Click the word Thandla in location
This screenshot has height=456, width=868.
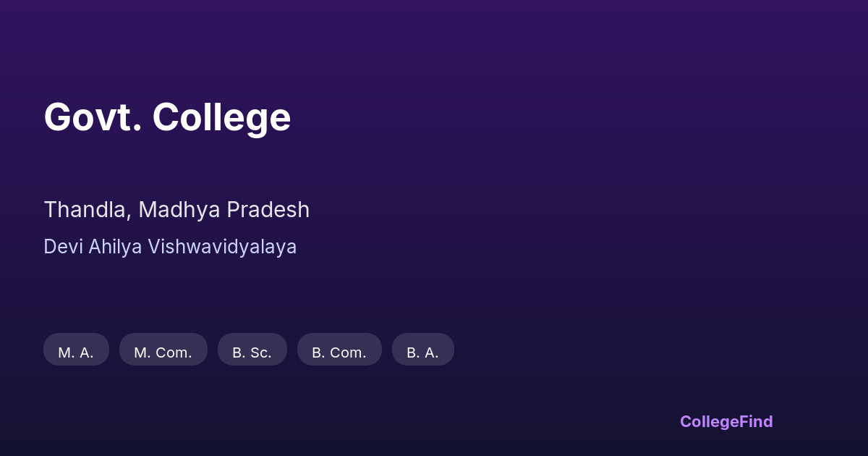(x=86, y=210)
